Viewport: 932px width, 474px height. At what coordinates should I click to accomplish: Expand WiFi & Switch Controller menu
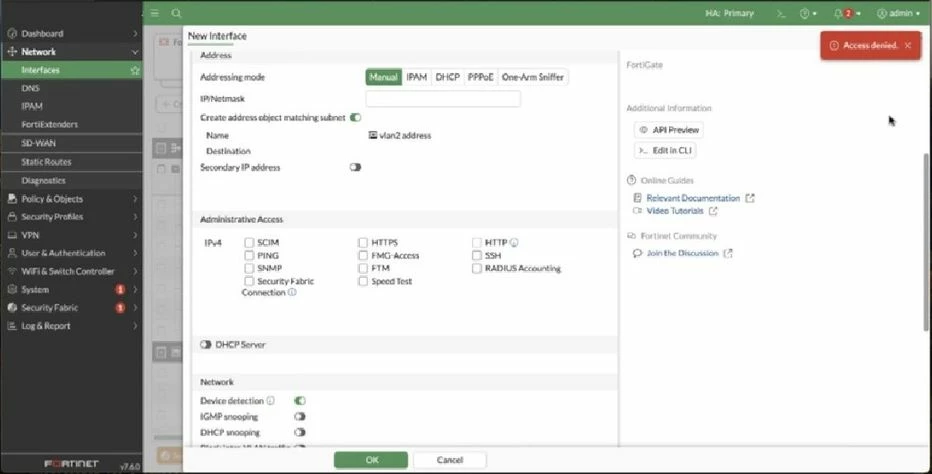point(71,272)
